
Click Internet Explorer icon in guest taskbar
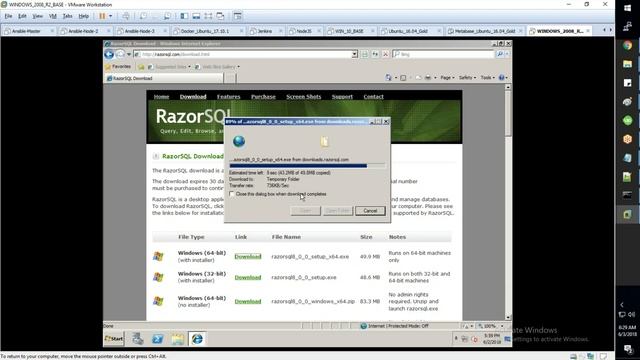pyautogui.click(x=197, y=339)
